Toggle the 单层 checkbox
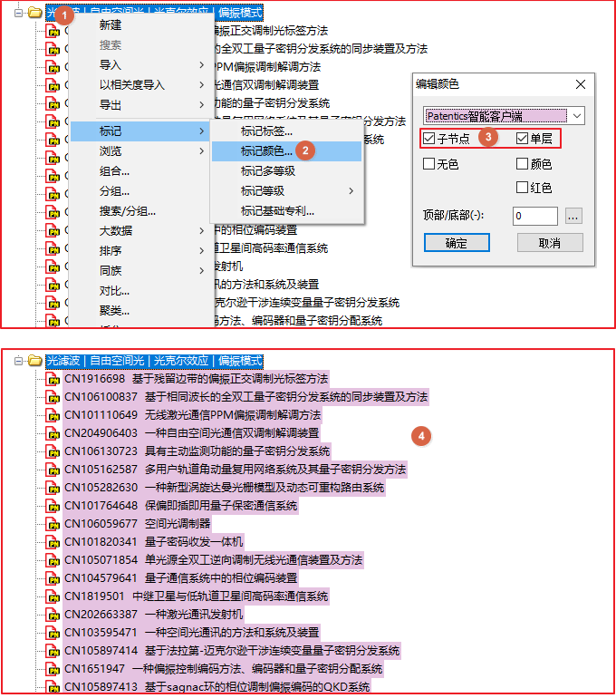This screenshot has height=698, width=616. (x=523, y=139)
